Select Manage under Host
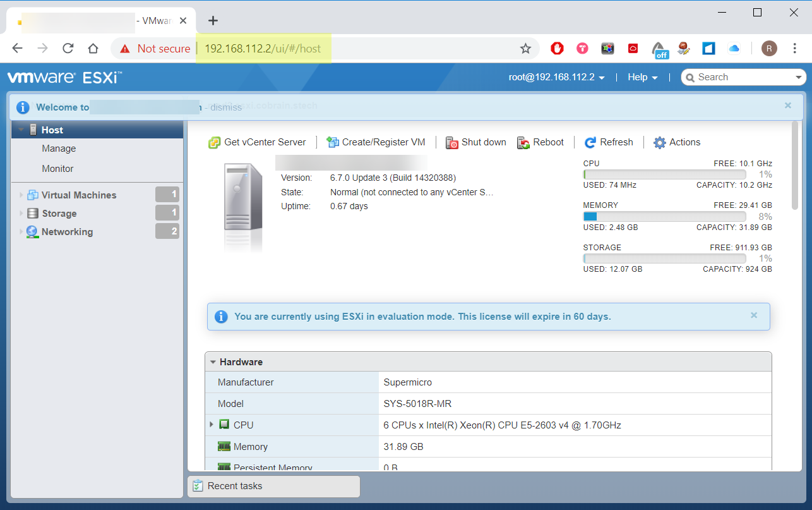The width and height of the screenshot is (812, 510). pyautogui.click(x=59, y=149)
